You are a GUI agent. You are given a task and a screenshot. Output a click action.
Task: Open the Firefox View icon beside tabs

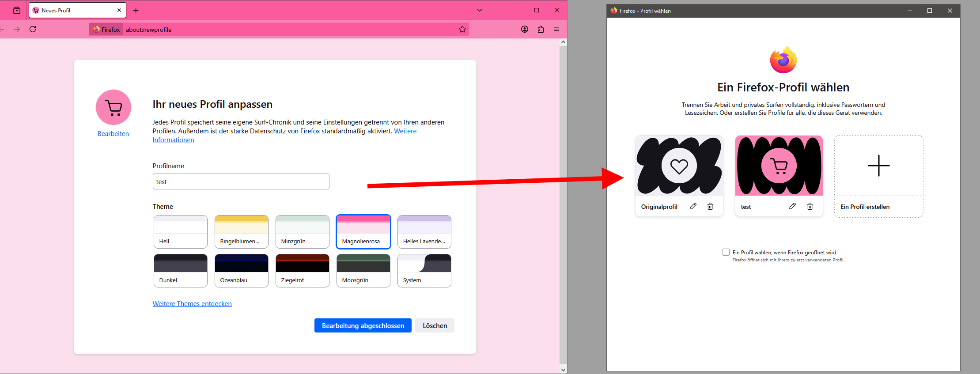click(17, 10)
